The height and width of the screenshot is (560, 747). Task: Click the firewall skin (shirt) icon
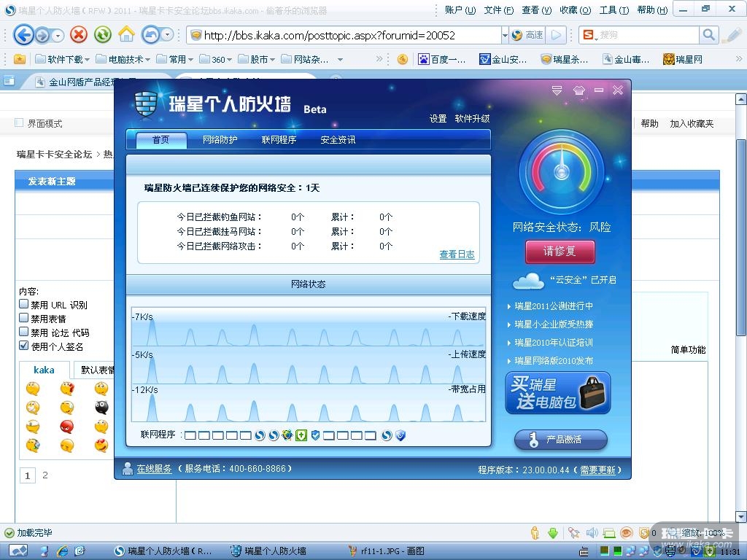(578, 90)
